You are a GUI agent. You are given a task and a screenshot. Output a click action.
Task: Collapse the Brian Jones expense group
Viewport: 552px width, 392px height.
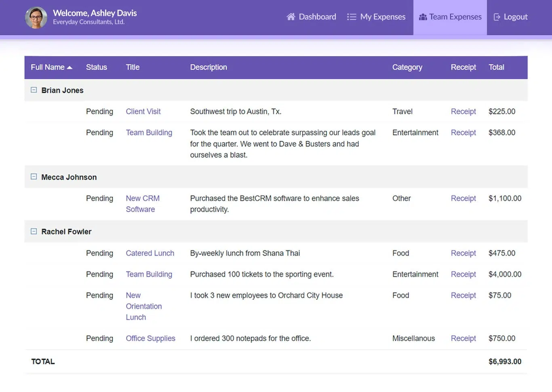click(x=34, y=90)
